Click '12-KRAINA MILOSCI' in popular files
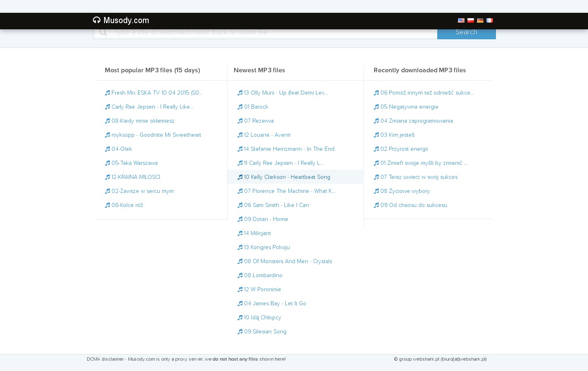 135,177
